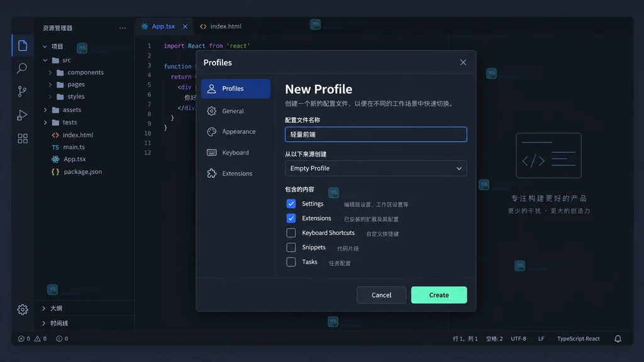
Task: Expand the tests folder chevron
Action: pyautogui.click(x=45, y=123)
